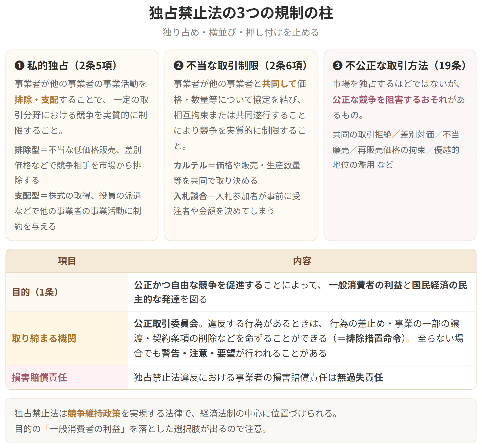Click the bold text 公正取引委員会
The width and height of the screenshot is (482, 448).
point(166,324)
